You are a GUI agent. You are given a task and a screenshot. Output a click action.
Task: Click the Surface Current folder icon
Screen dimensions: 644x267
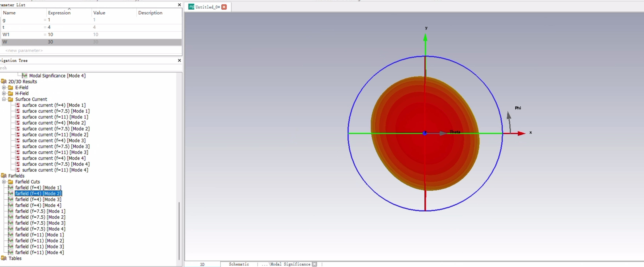click(x=10, y=99)
